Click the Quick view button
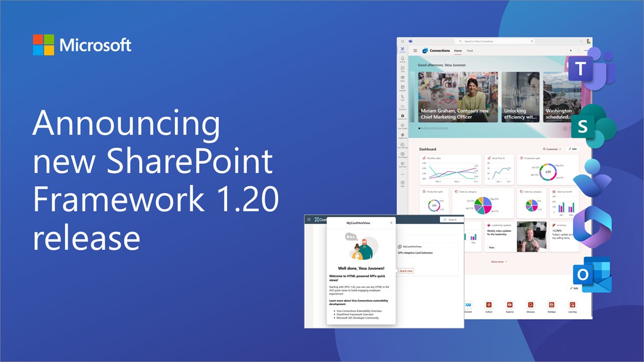644x362 pixels. pos(406,271)
